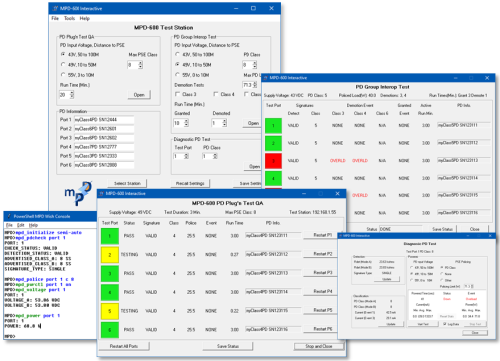The width and height of the screenshot is (500, 361).
Task: Close the PD Plug'n Test QA window
Action: point(337,194)
